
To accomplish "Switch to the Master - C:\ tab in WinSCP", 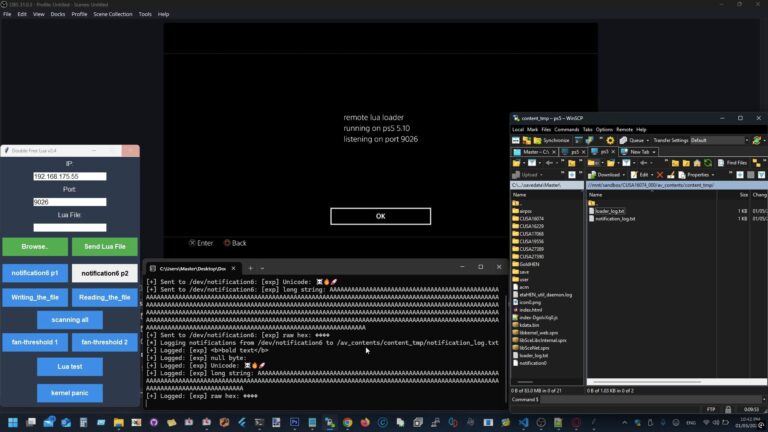I will click(x=535, y=152).
